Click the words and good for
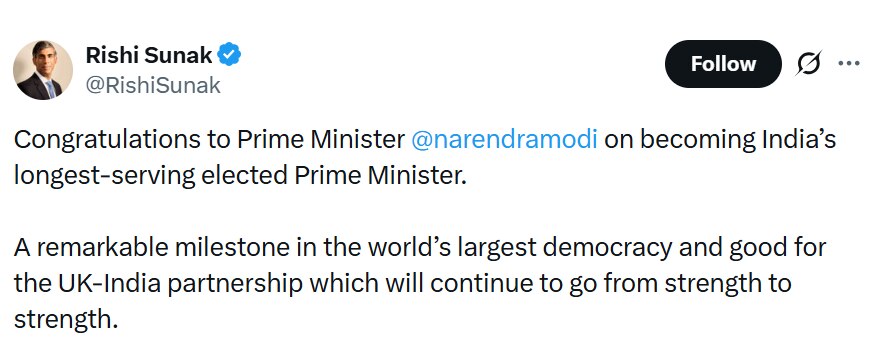The image size is (871, 360). [760, 248]
